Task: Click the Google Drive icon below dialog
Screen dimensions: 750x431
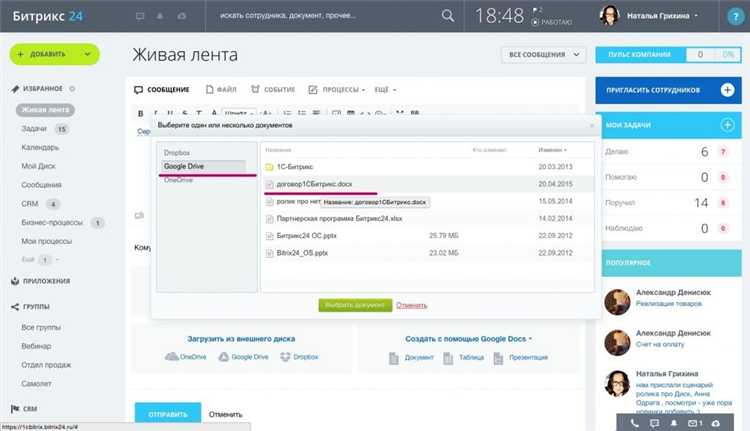Action: pyautogui.click(x=223, y=357)
